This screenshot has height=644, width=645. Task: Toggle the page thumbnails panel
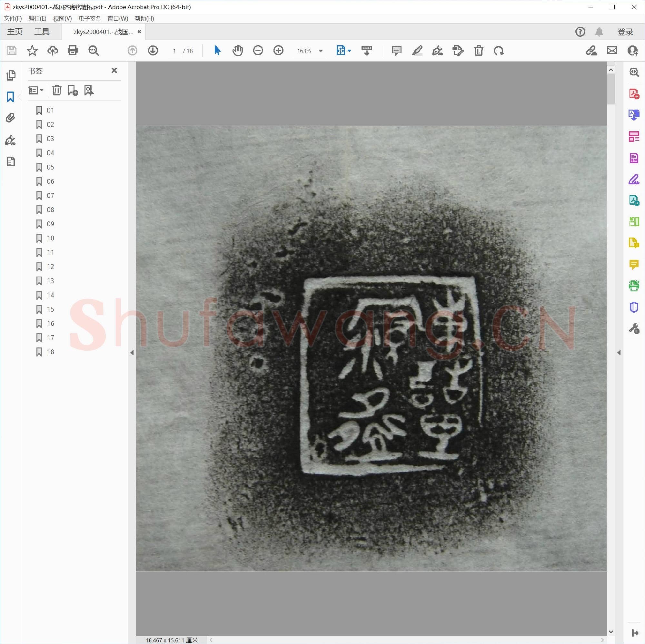[x=11, y=75]
